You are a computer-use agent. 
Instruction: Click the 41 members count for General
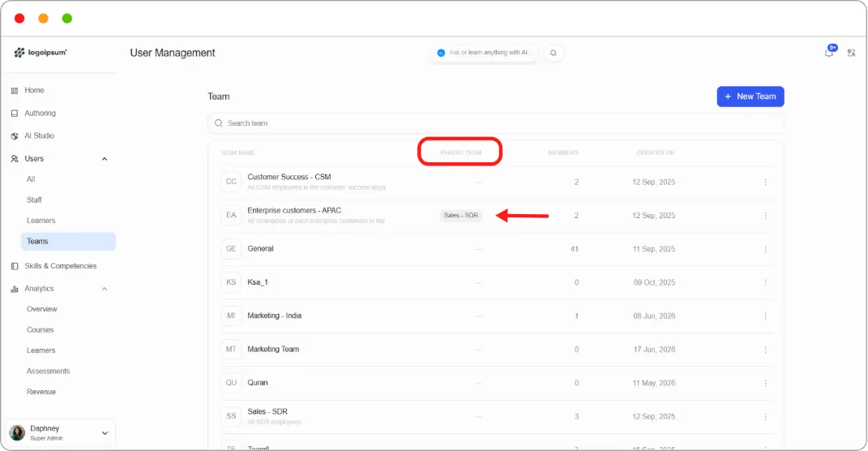pyautogui.click(x=575, y=249)
